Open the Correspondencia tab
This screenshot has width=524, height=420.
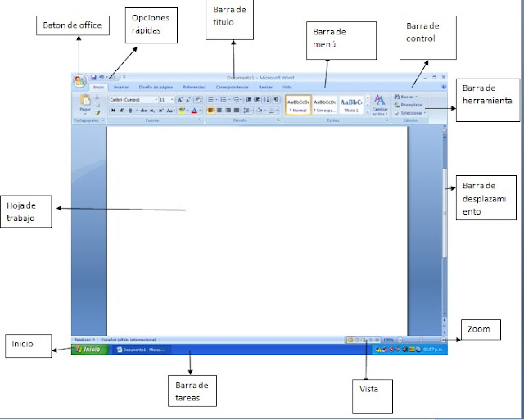click(232, 88)
